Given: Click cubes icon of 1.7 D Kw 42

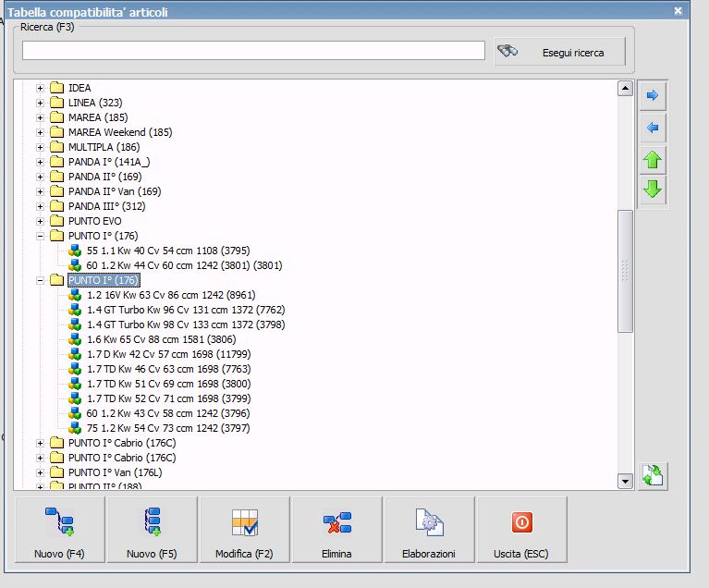Looking at the screenshot, I should 75,354.
